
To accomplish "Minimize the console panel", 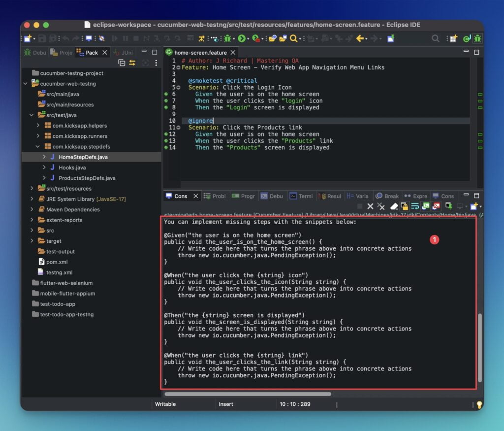I will (466, 195).
